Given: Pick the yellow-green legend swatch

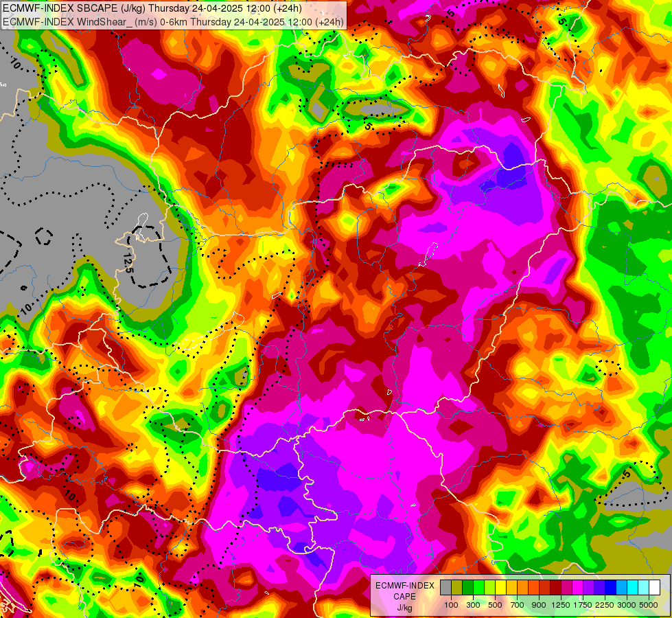Looking at the screenshot, I should (490, 587).
